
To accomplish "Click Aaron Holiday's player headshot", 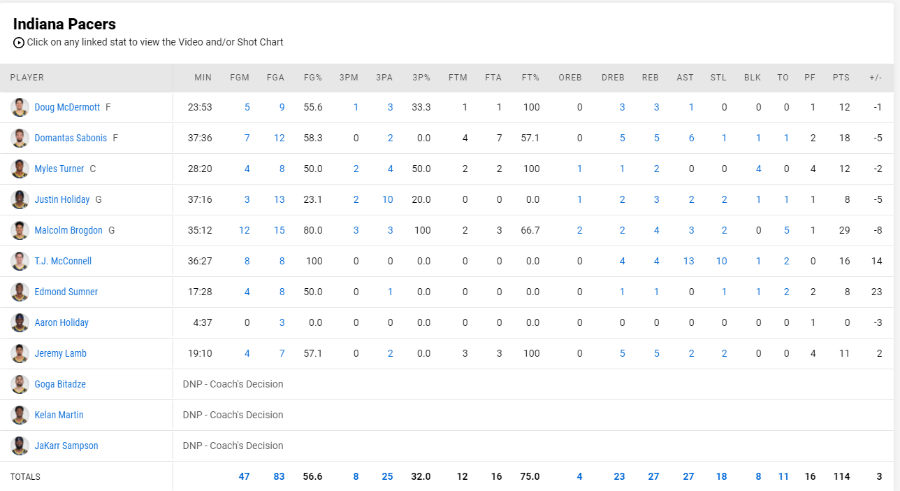I will click(x=20, y=323).
